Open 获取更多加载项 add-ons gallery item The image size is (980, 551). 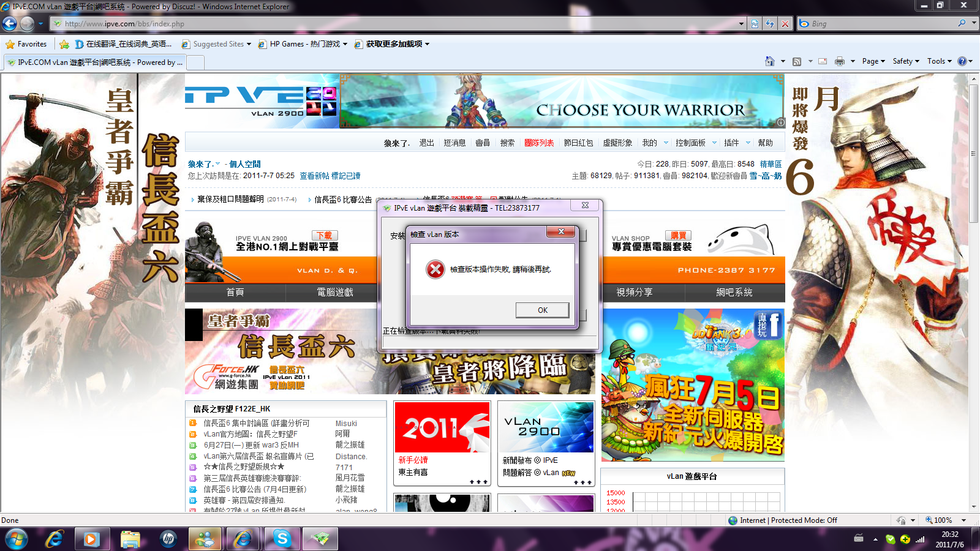[x=392, y=44]
